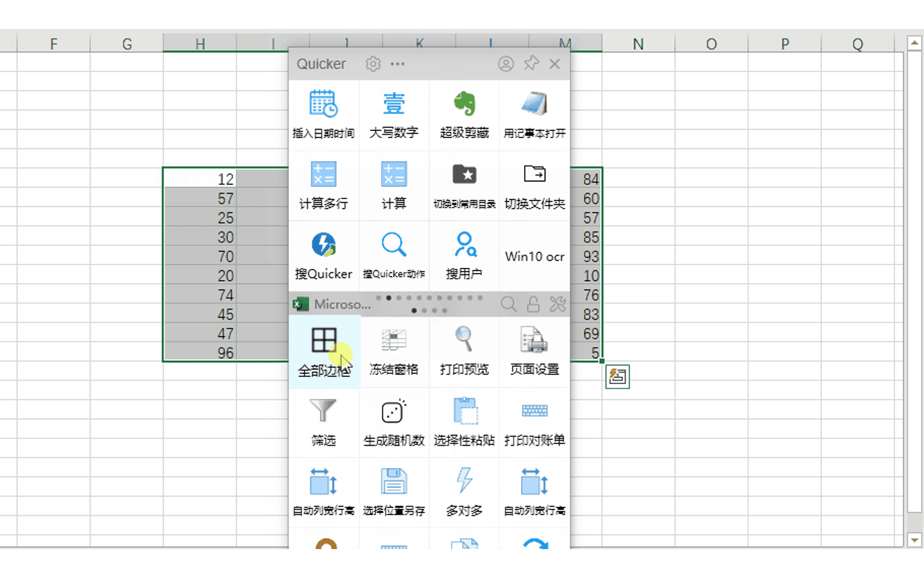Open 超级剪藏 Evernote action

click(x=465, y=116)
